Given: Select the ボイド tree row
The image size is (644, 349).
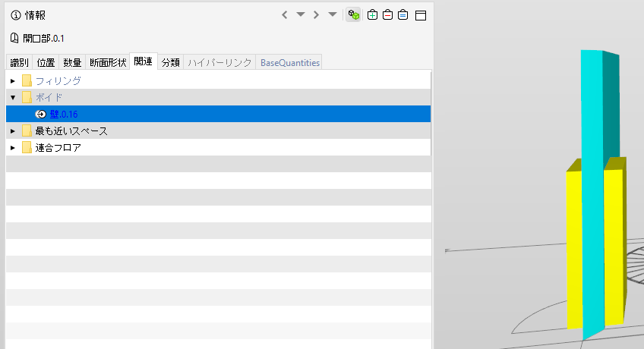Looking at the screenshot, I should [x=218, y=97].
